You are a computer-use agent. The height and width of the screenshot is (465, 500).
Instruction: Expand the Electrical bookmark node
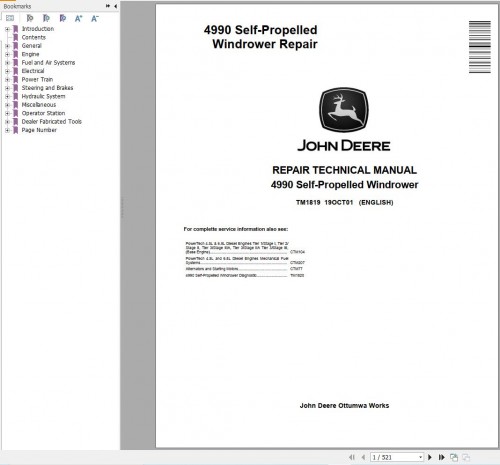[7, 71]
